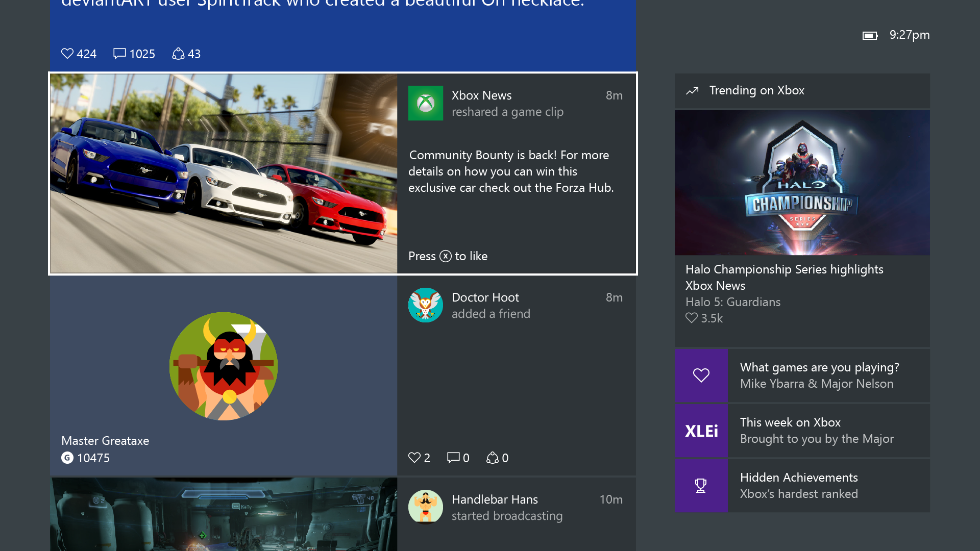Open Handlebar Hans's Halo broadcast thumbnail
The width and height of the screenshot is (980, 551).
[224, 514]
